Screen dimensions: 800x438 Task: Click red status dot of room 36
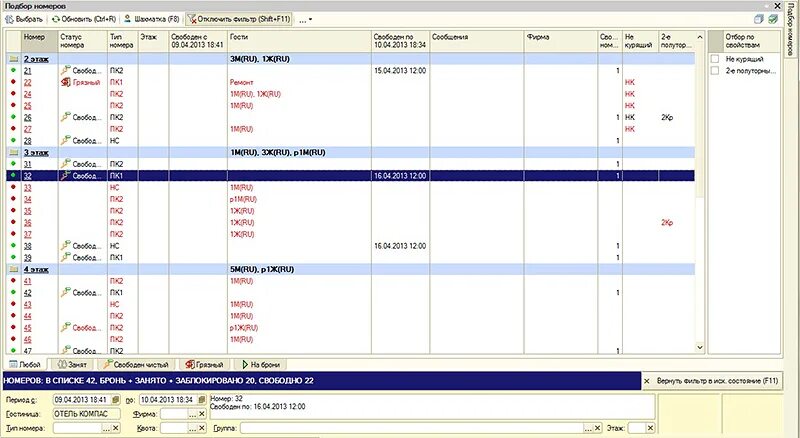13,222
